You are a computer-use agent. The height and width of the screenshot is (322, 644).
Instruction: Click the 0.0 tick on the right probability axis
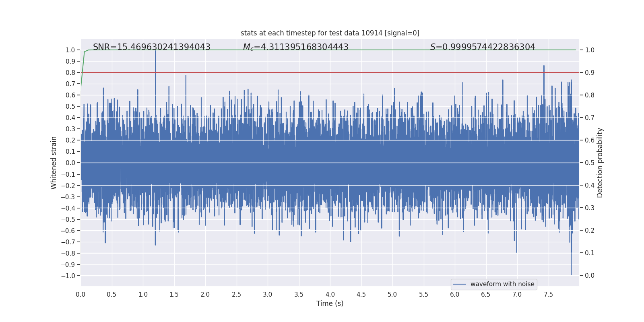pos(589,276)
